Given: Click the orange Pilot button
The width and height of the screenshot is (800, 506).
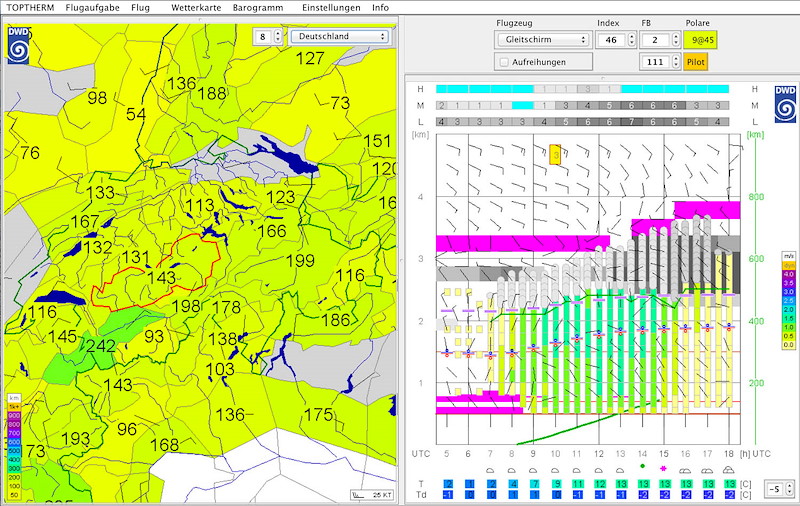Looking at the screenshot, I should pos(695,62).
